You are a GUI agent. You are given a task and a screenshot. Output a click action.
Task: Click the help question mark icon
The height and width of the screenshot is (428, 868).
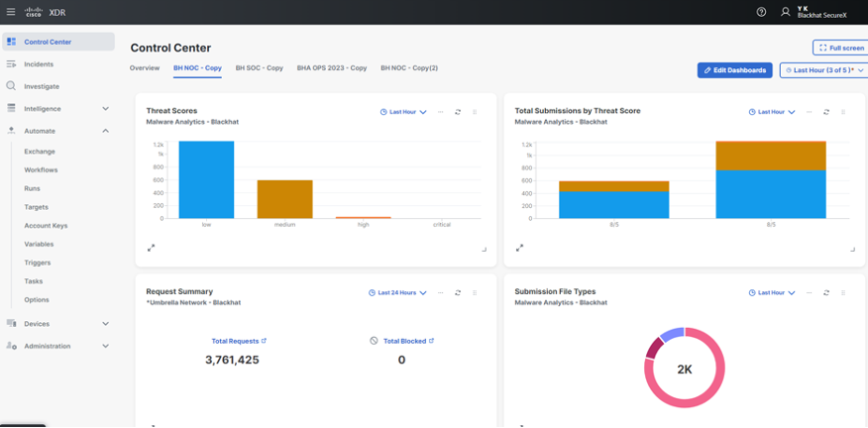click(x=761, y=12)
